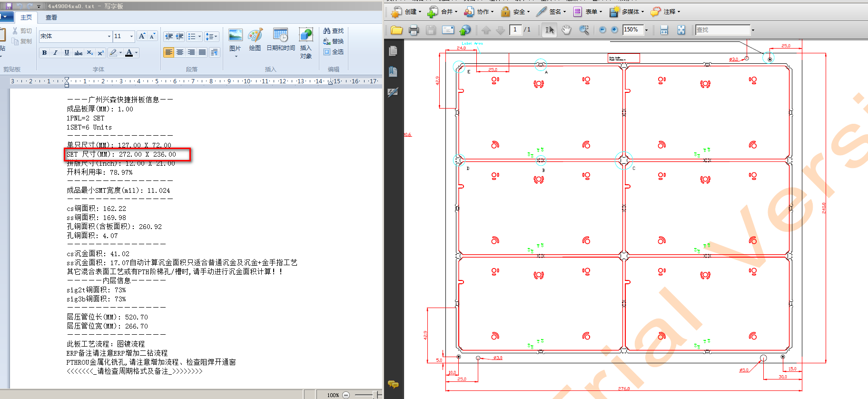Print the PDF with the printer icon
Viewport: 868px width, 399px height.
[x=414, y=30]
